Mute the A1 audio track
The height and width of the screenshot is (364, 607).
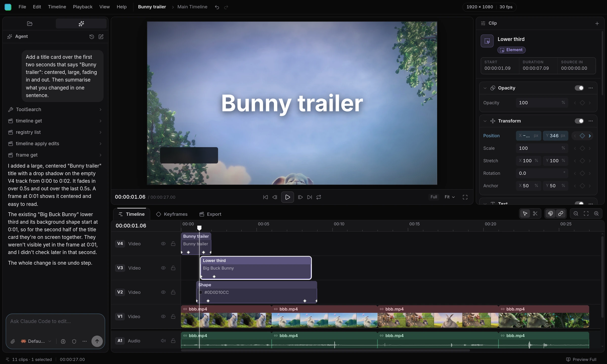[163, 341]
